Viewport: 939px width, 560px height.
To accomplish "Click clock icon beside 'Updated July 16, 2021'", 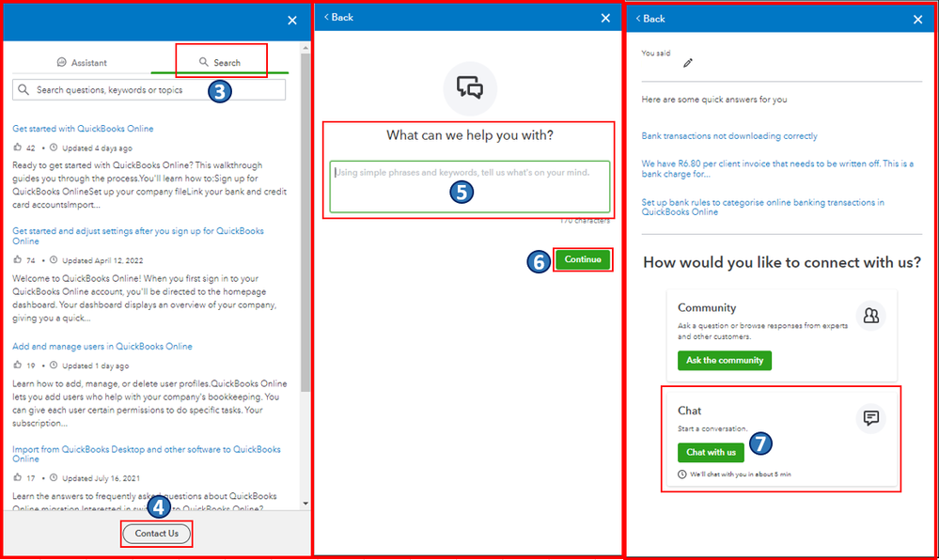I will pyautogui.click(x=54, y=477).
